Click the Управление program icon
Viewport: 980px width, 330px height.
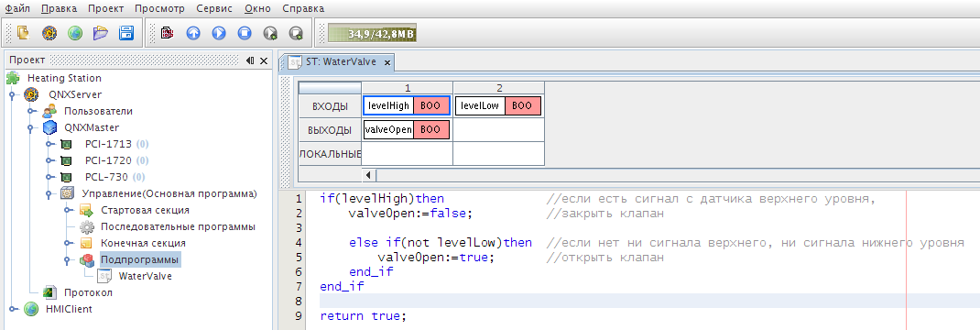[x=67, y=193]
